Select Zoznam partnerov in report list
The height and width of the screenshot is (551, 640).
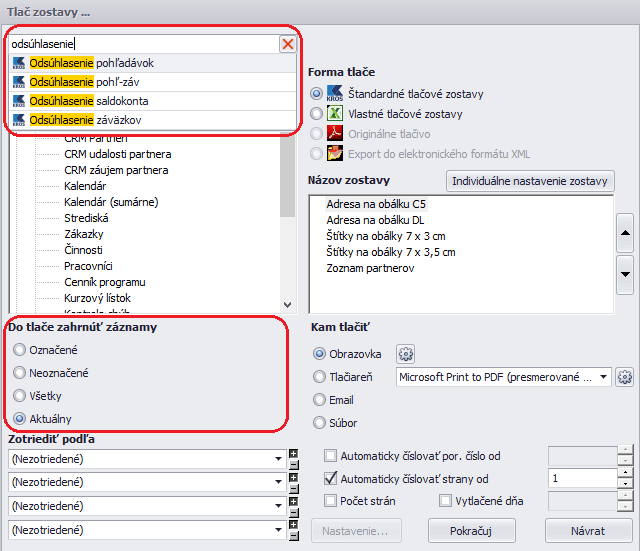coord(370,268)
